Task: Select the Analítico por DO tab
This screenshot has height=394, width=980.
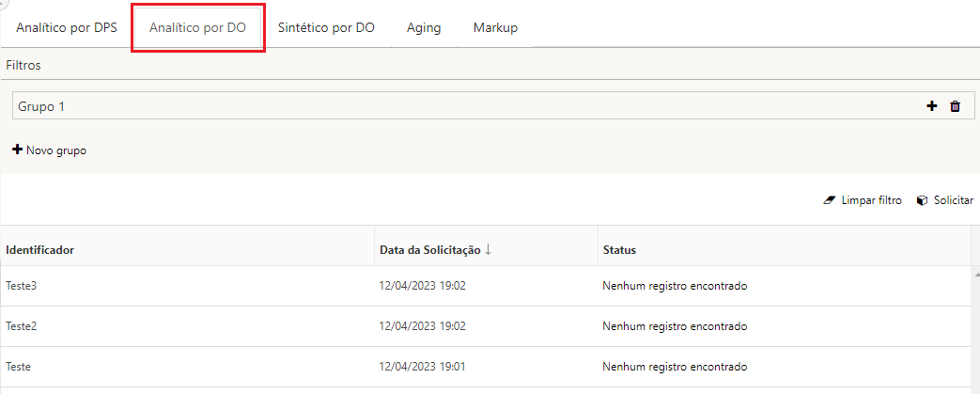Action: pos(197,27)
